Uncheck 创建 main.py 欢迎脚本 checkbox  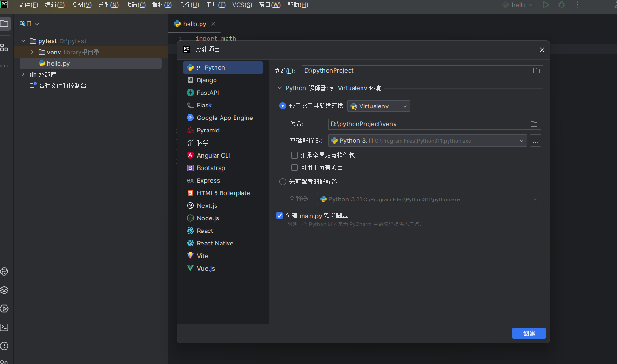280,216
